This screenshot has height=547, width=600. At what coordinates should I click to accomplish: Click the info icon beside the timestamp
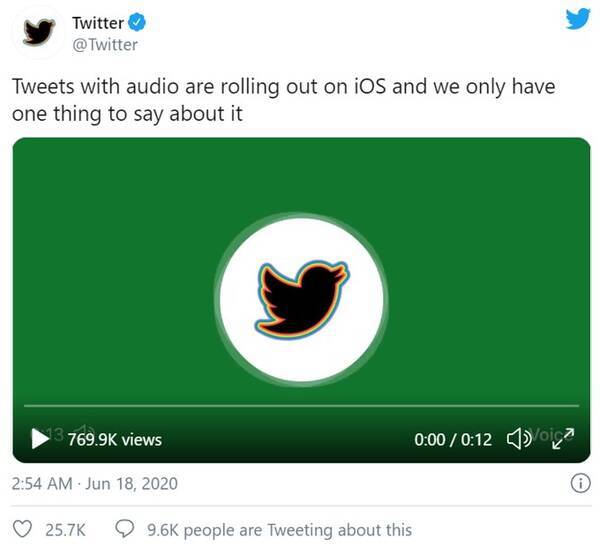[579, 483]
